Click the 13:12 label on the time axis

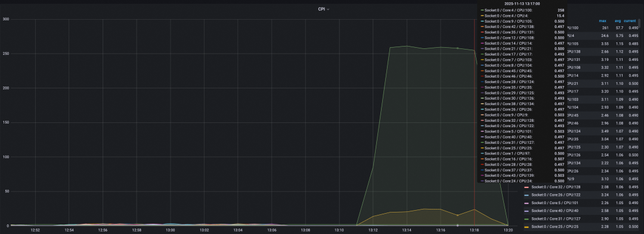[x=373, y=230]
